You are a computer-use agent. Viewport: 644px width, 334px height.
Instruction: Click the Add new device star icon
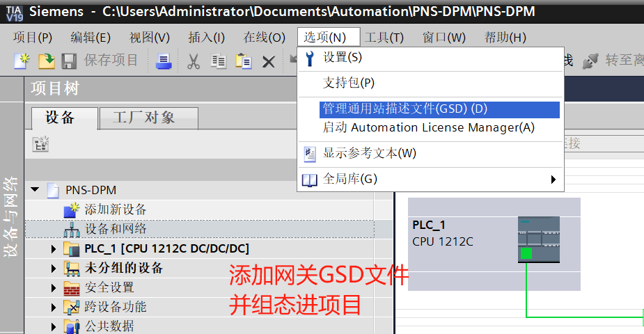tap(72, 209)
